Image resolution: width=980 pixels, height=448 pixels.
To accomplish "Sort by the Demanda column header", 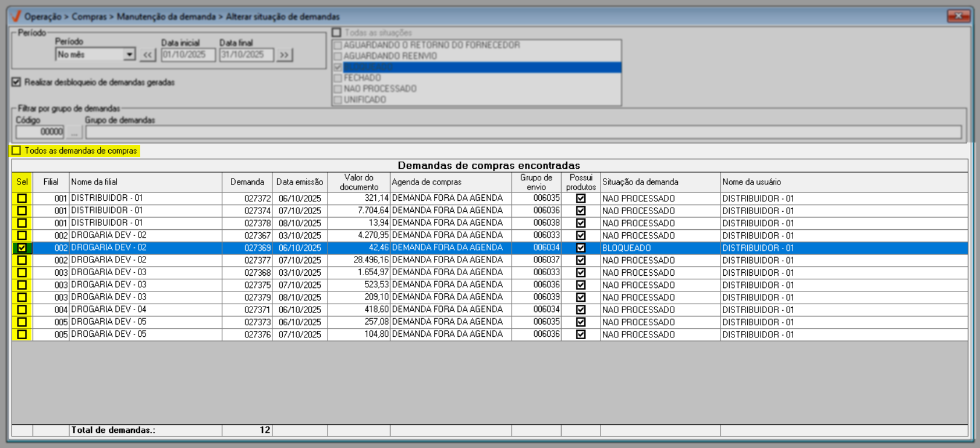I will (247, 182).
